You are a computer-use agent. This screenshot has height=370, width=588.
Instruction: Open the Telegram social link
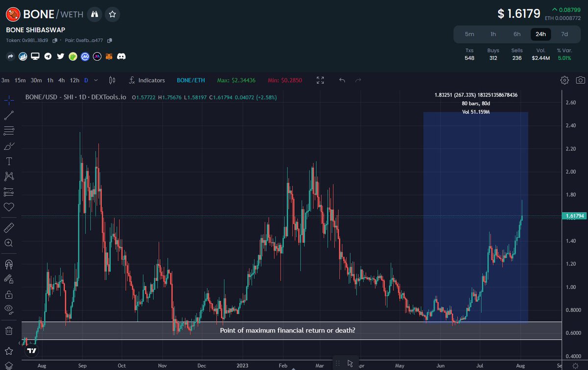pyautogui.click(x=48, y=56)
